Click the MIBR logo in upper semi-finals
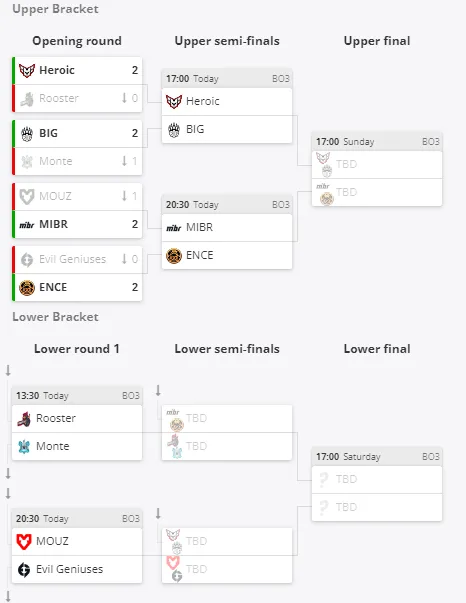Image resolution: width=466 pixels, height=603 pixels. [173, 228]
